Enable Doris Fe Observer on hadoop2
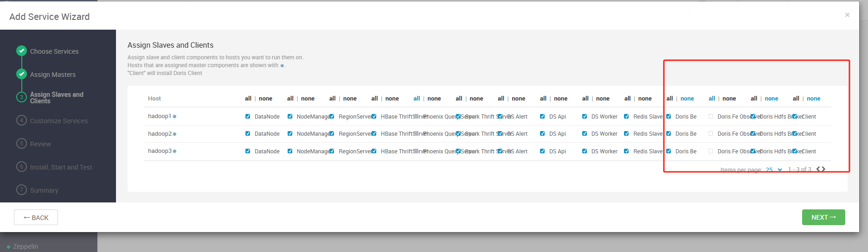The image size is (868, 252). [711, 133]
